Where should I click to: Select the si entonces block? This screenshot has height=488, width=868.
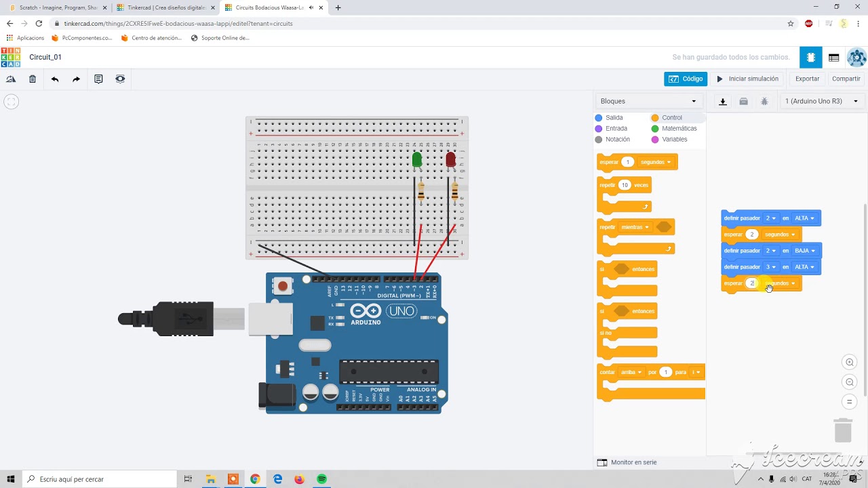(x=627, y=279)
